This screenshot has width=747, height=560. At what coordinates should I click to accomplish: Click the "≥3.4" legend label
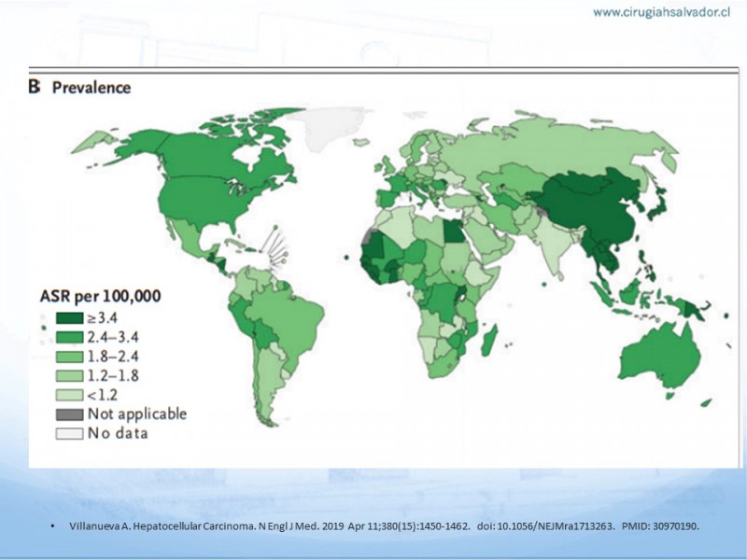tap(102, 318)
